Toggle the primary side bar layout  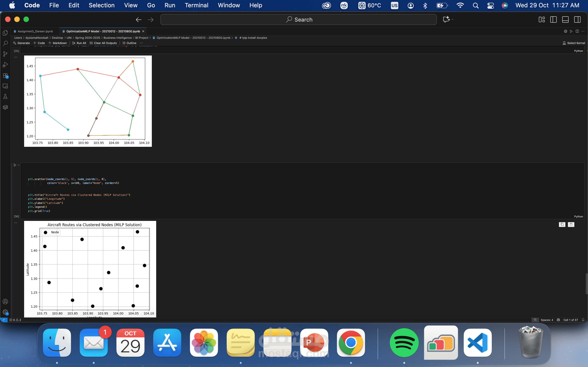point(553,20)
